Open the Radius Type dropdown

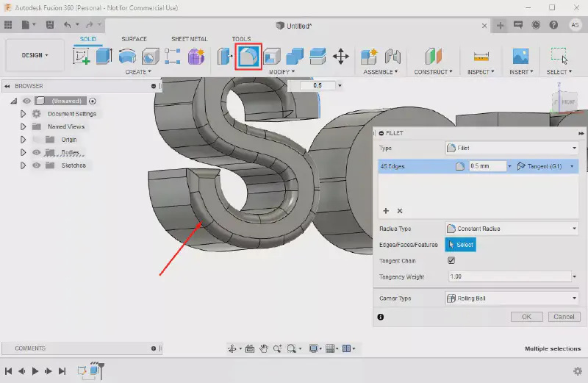pyautogui.click(x=512, y=229)
